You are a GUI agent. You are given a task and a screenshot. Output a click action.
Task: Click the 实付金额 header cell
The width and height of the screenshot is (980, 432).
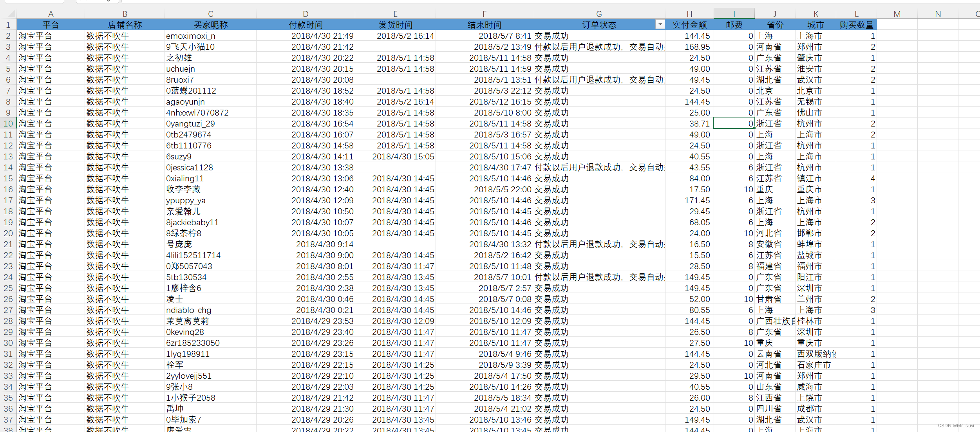tap(689, 25)
